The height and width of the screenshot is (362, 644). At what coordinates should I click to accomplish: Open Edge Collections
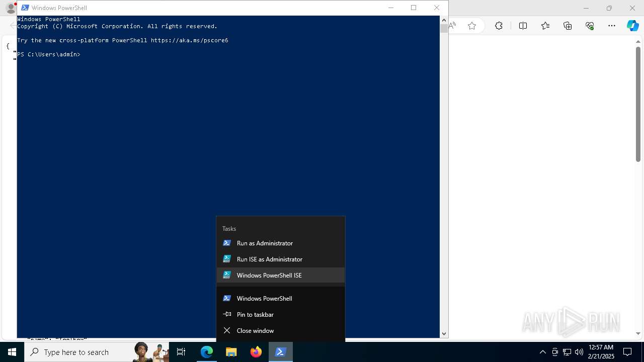click(568, 26)
